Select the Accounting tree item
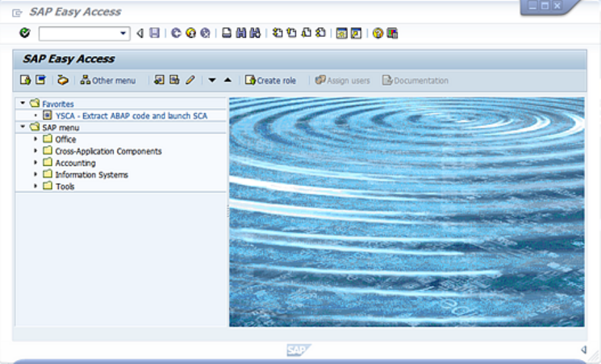The width and height of the screenshot is (601, 364). click(75, 163)
